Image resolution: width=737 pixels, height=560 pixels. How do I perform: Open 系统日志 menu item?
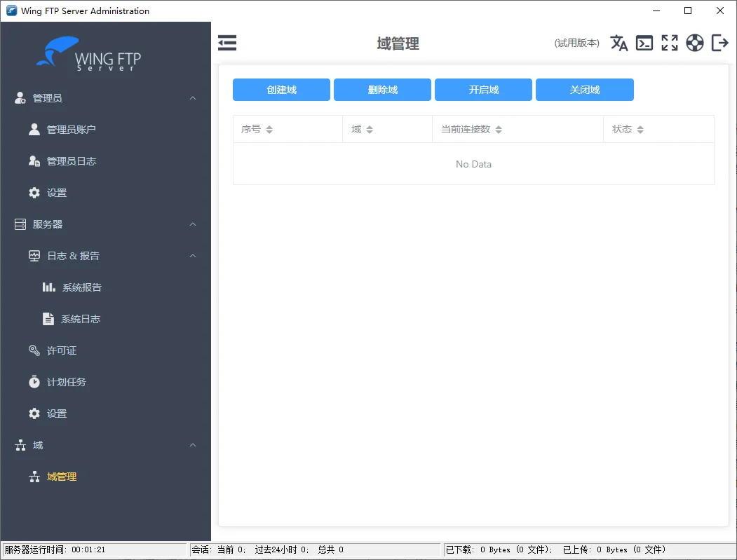click(x=105, y=318)
